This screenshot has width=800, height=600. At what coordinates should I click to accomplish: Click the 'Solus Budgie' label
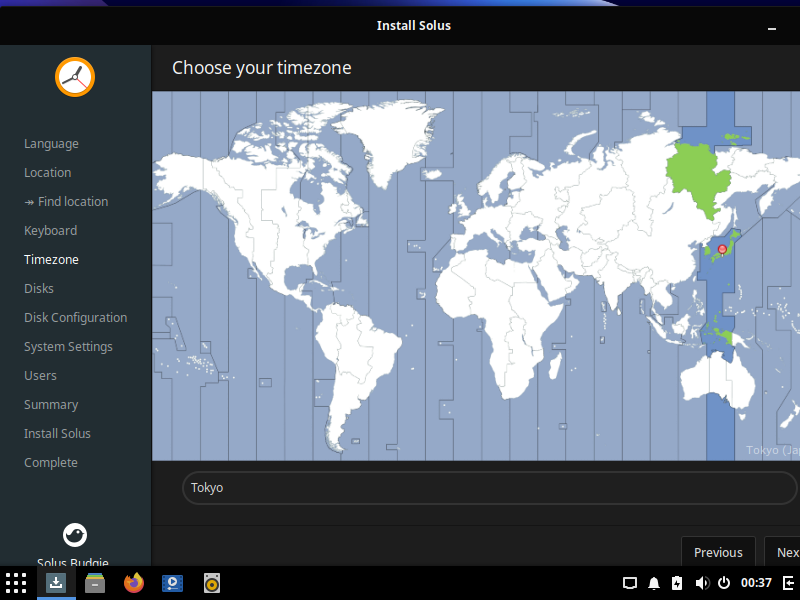[x=73, y=562]
